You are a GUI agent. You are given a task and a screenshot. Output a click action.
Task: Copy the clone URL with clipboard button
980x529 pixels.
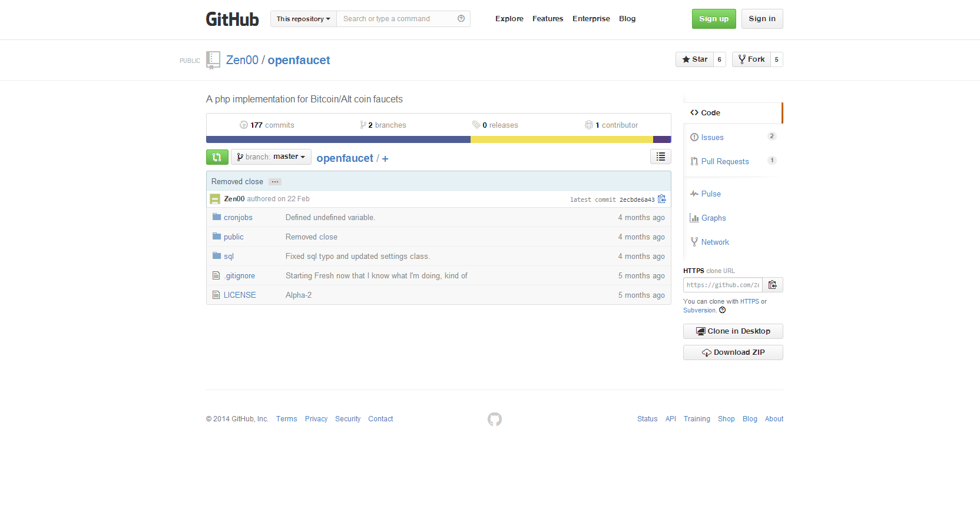click(x=773, y=285)
